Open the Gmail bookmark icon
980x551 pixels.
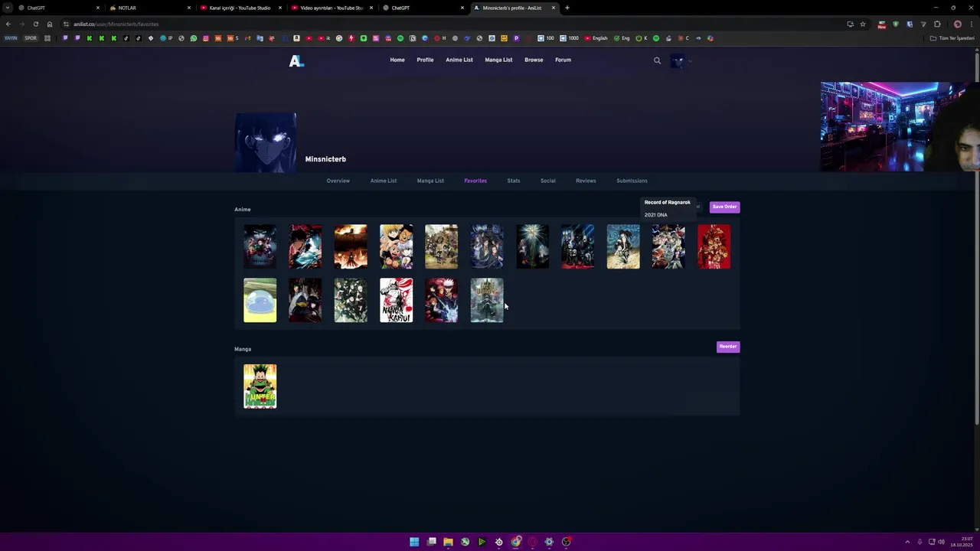click(247, 38)
